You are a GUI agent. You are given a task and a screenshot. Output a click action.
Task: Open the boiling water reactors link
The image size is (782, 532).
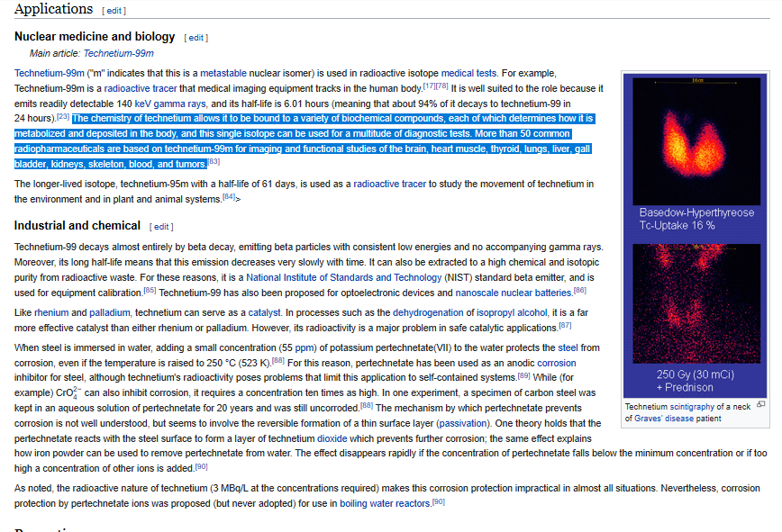(385, 503)
